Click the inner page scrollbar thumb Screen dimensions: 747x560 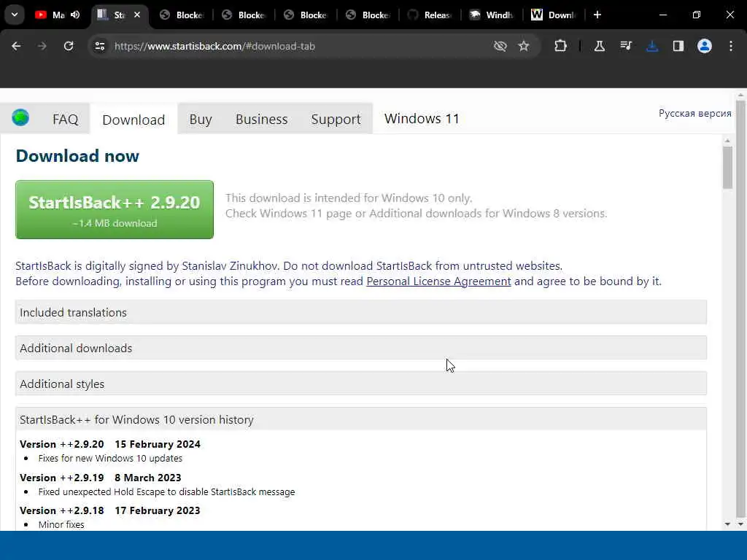pyautogui.click(x=727, y=168)
